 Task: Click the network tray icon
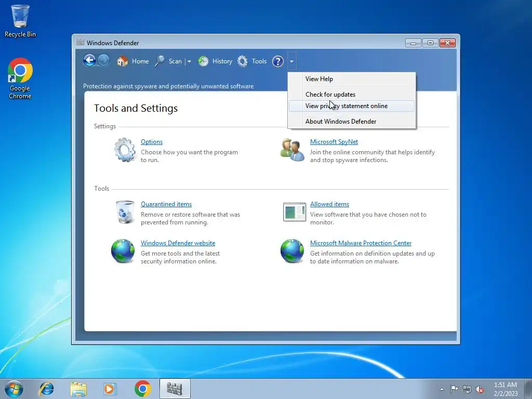tap(467, 389)
